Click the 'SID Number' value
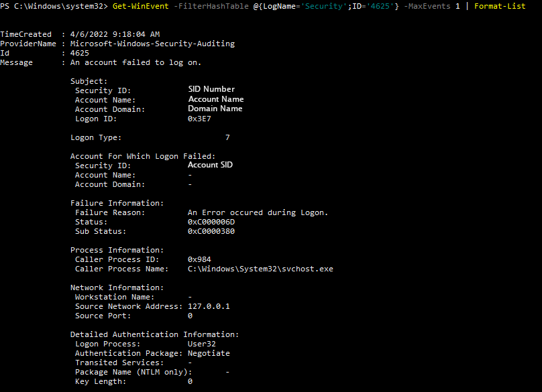 click(211, 89)
